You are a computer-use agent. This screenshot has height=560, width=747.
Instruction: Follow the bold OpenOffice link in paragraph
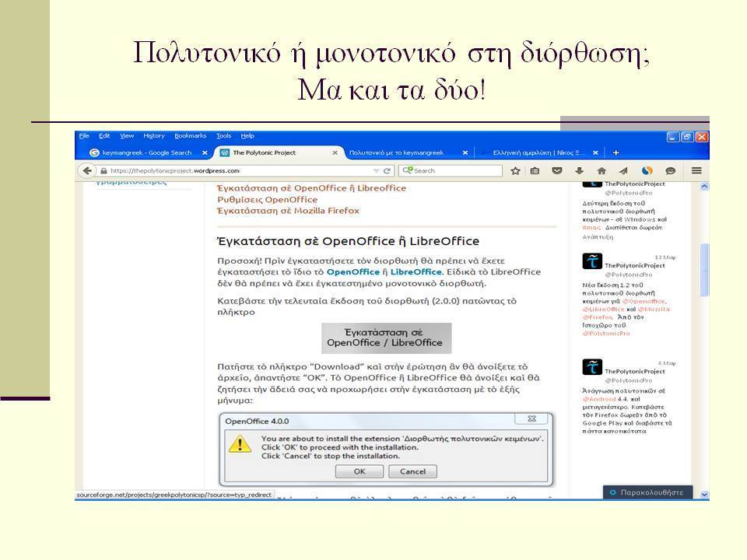(x=353, y=272)
